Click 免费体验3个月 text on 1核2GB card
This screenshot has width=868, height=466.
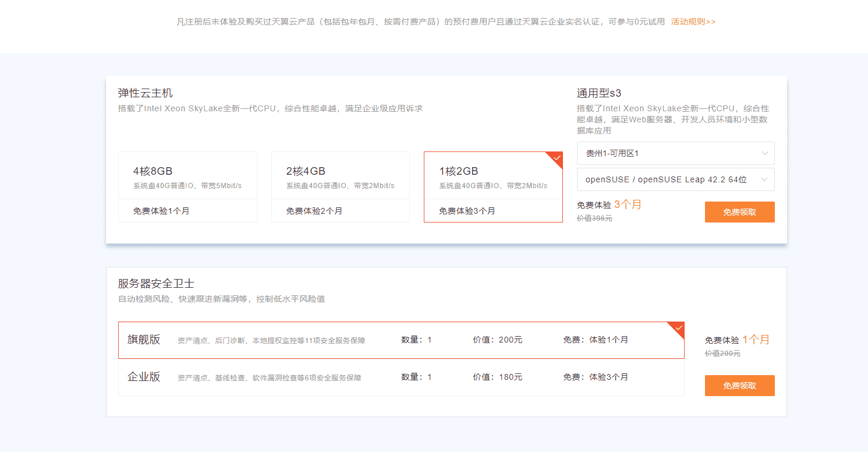click(467, 211)
